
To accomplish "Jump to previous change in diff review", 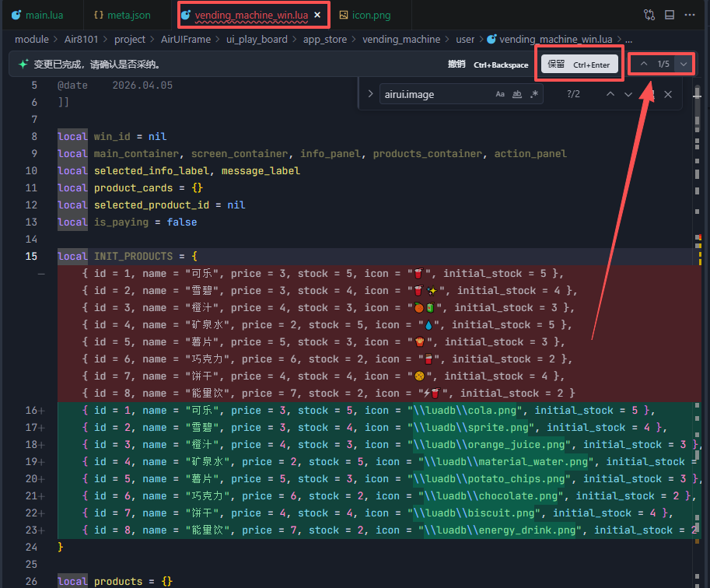I will (643, 64).
